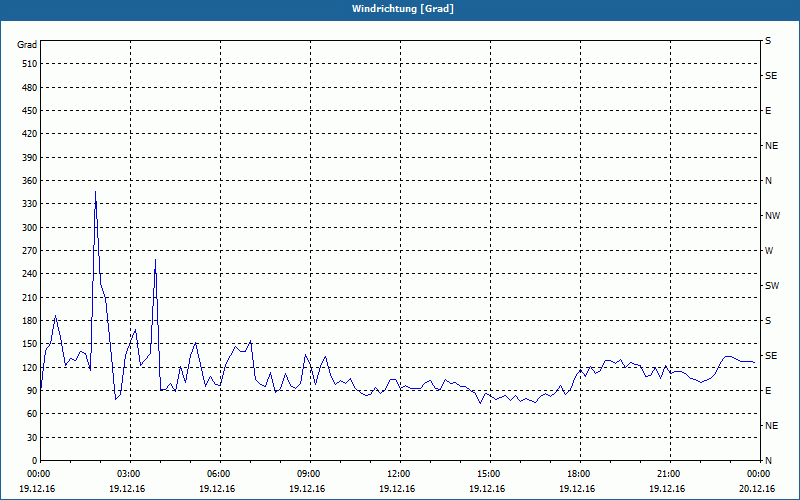
Task: Click the SW compass label on right axis
Action: point(772,286)
